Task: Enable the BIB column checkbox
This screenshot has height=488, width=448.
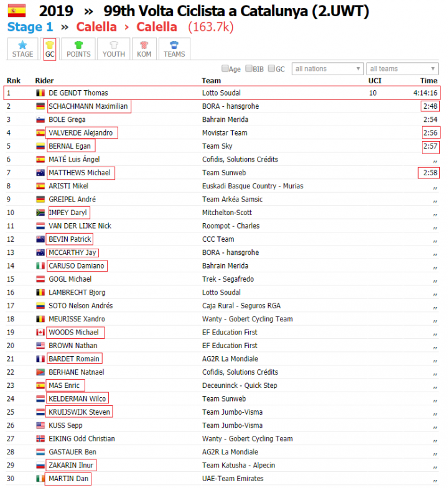Action: coord(249,68)
